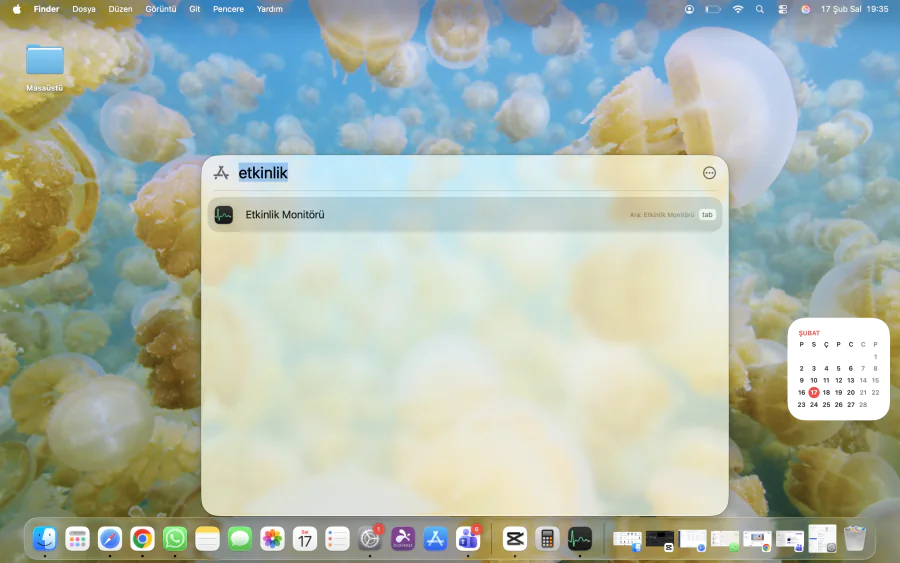Click the Spotlight apps category icon
Image resolution: width=900 pixels, height=563 pixels.
[222, 173]
